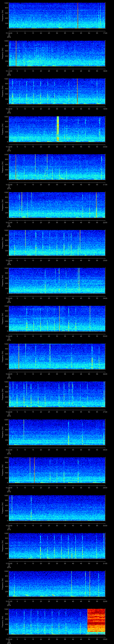Click the 26:00 end time label
Screen dimensions: 114x644
pos(105,374)
